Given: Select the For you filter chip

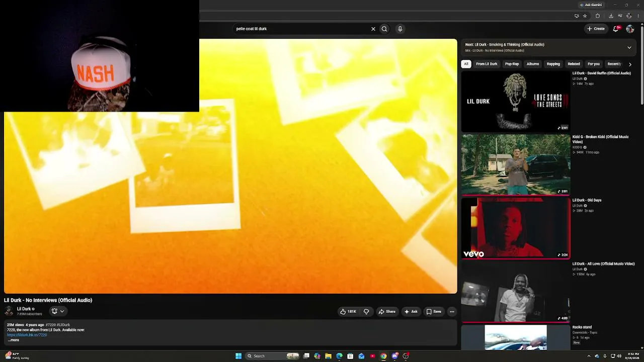Looking at the screenshot, I should [594, 64].
